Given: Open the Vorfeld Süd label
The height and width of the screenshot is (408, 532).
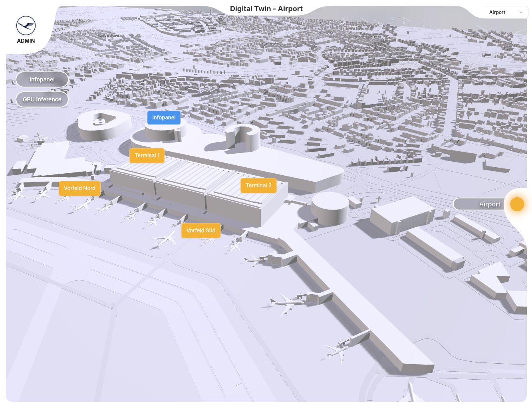Looking at the screenshot, I should (201, 231).
